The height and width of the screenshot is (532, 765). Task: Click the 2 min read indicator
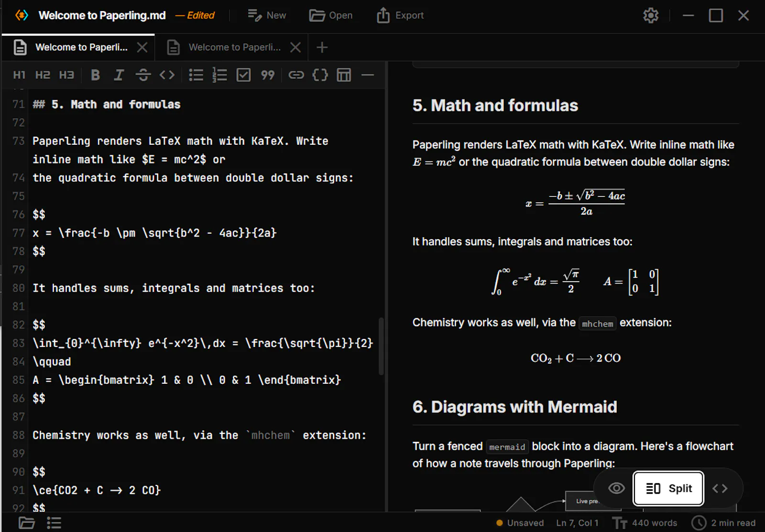point(724,523)
